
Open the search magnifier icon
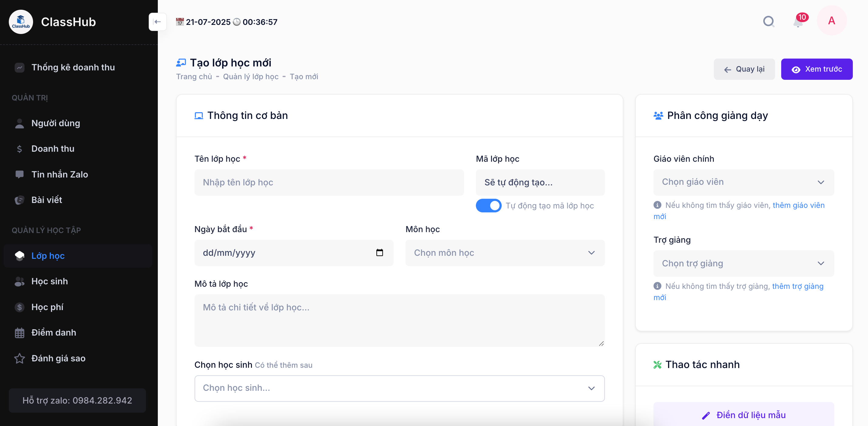(x=768, y=22)
